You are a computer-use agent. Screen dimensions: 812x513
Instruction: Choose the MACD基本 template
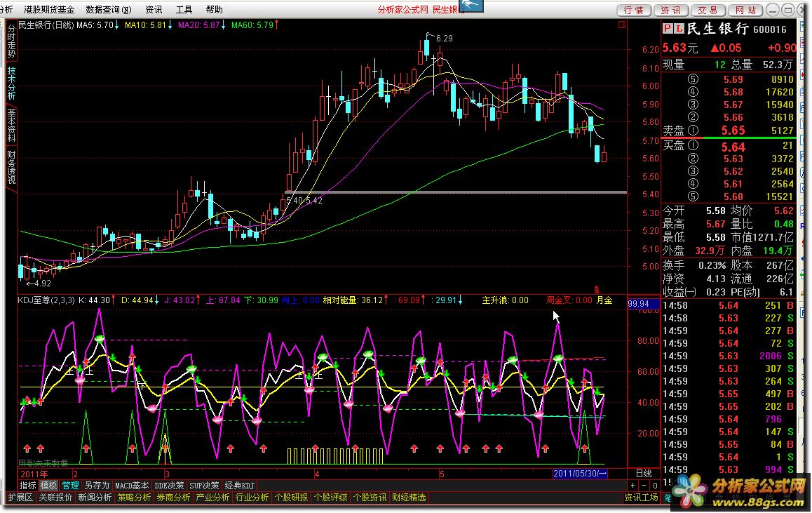pos(132,486)
